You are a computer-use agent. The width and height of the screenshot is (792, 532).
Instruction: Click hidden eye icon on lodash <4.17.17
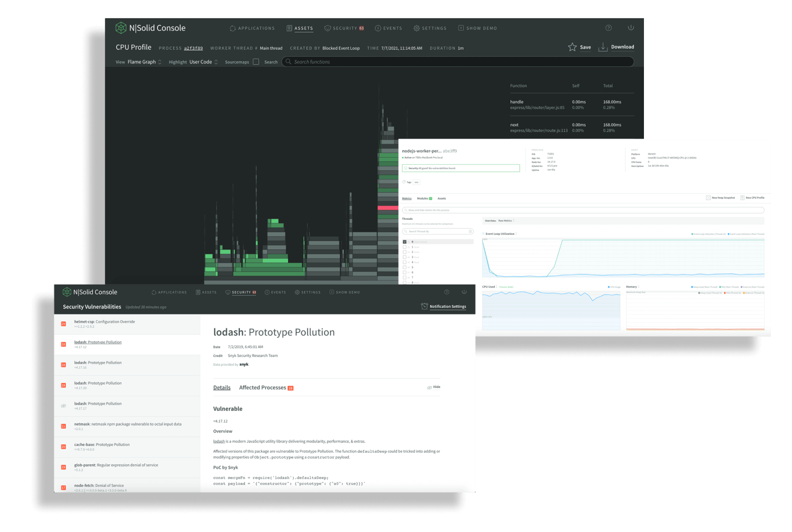point(64,406)
